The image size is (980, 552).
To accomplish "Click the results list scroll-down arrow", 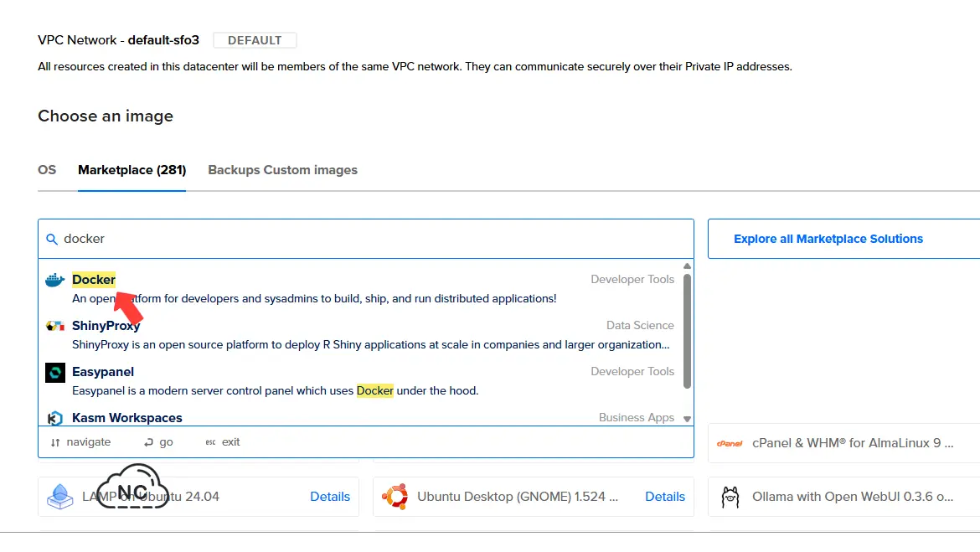I will [687, 419].
